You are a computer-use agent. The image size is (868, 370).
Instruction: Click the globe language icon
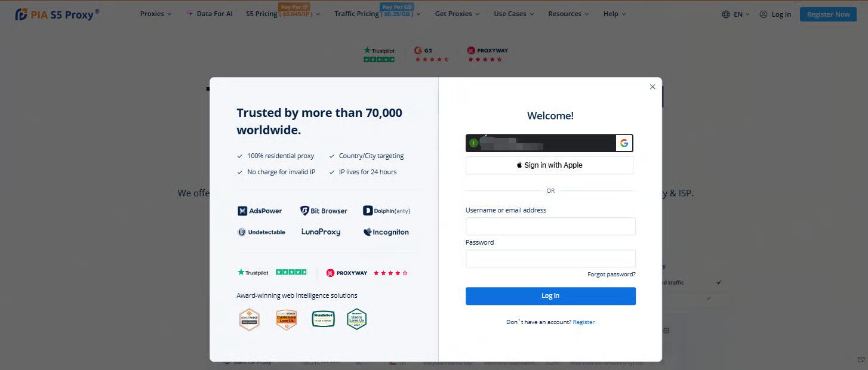(x=726, y=14)
